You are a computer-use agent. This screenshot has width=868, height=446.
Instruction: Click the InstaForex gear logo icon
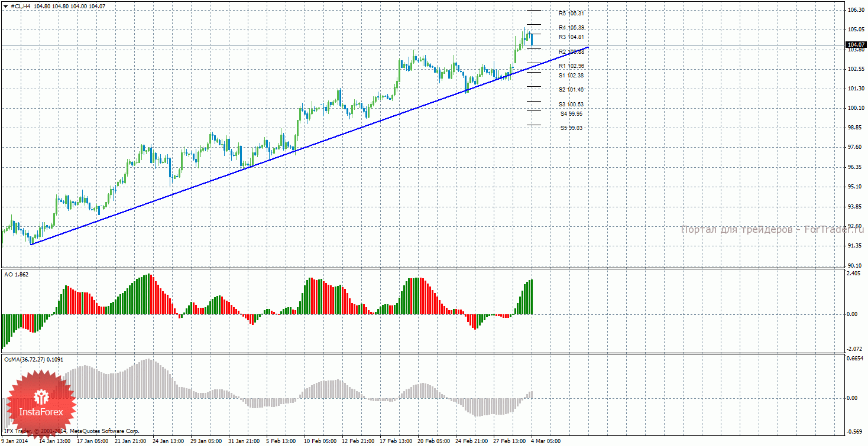tap(41, 396)
